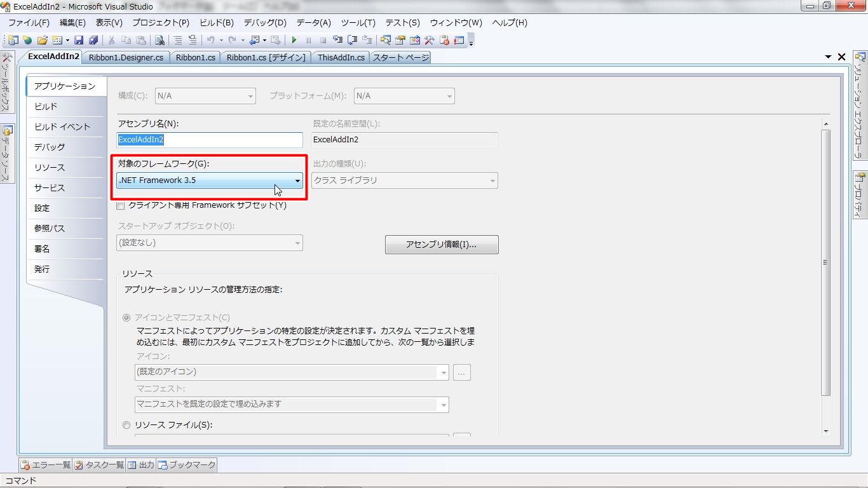Select the 参照パス side tab
Viewport: 868px width, 488px height.
pyautogui.click(x=65, y=229)
